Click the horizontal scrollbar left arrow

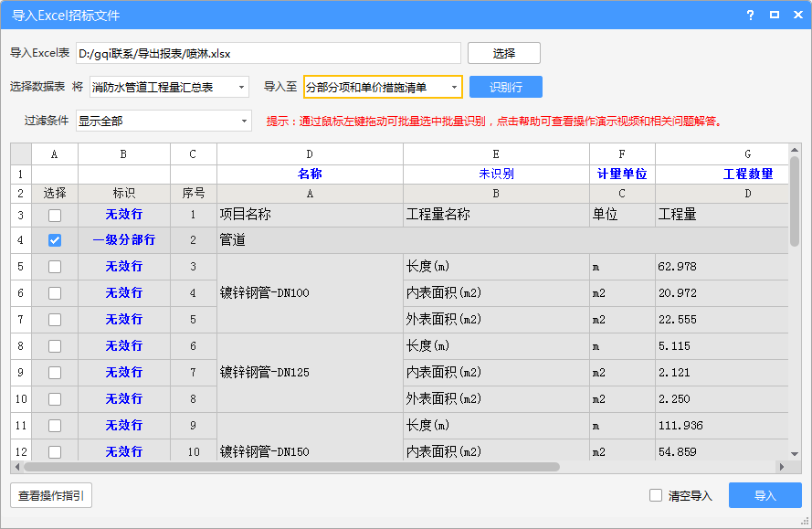click(17, 467)
